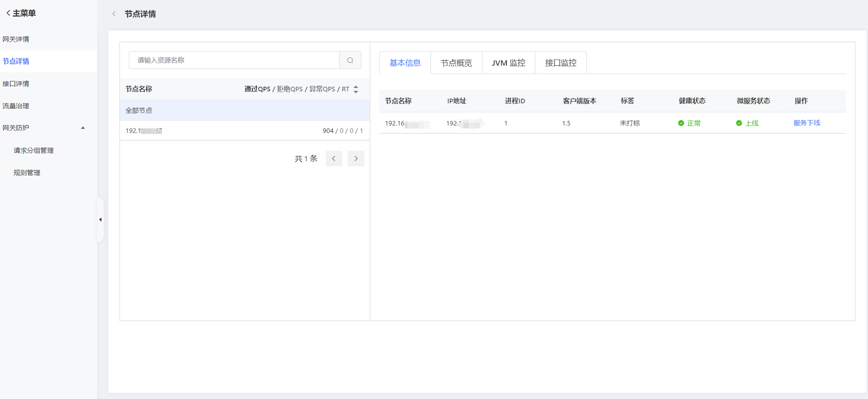Collapse the 网关防护 menu group

(83, 128)
